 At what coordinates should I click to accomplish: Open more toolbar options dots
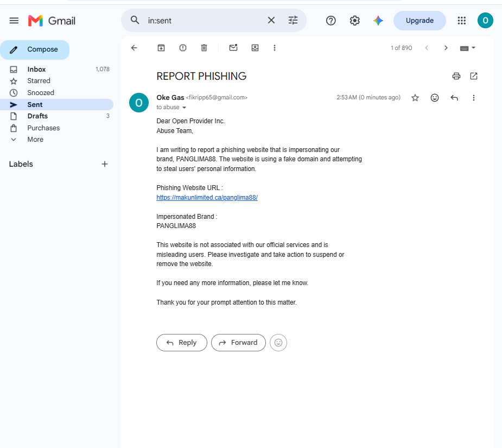tap(275, 48)
